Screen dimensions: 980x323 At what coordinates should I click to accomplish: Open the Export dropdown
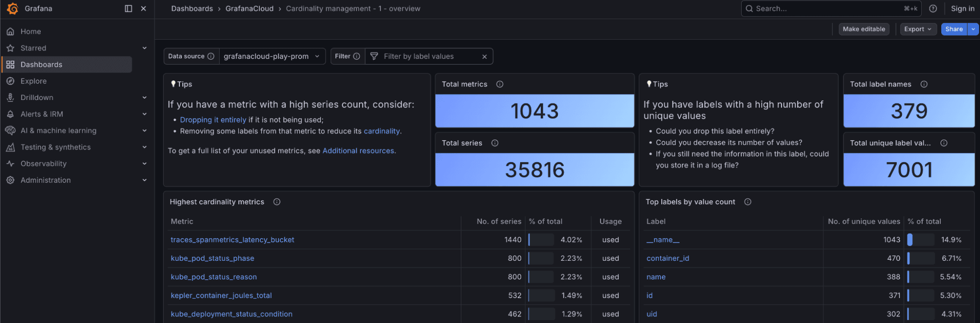point(918,29)
